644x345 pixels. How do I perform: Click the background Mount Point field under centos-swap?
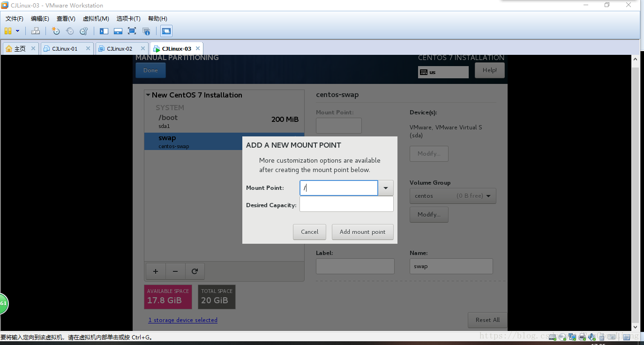pos(339,126)
